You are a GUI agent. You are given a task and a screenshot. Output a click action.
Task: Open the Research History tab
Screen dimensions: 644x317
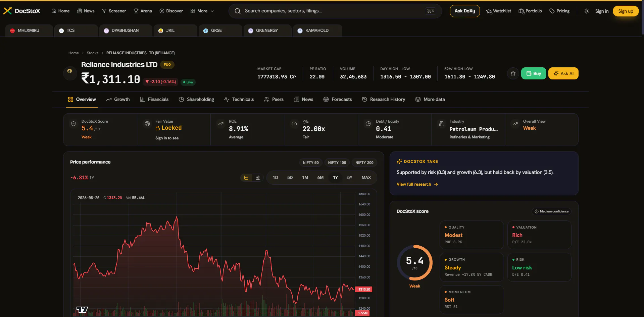pyautogui.click(x=384, y=100)
